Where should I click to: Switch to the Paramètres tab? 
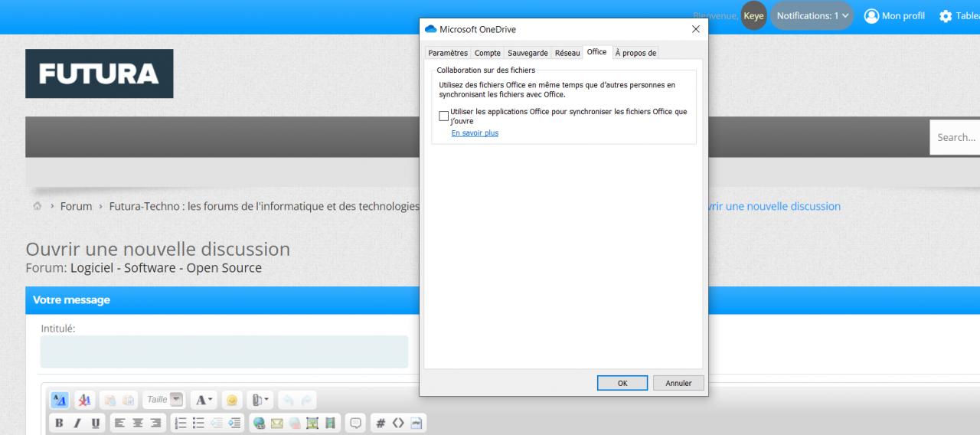point(448,53)
